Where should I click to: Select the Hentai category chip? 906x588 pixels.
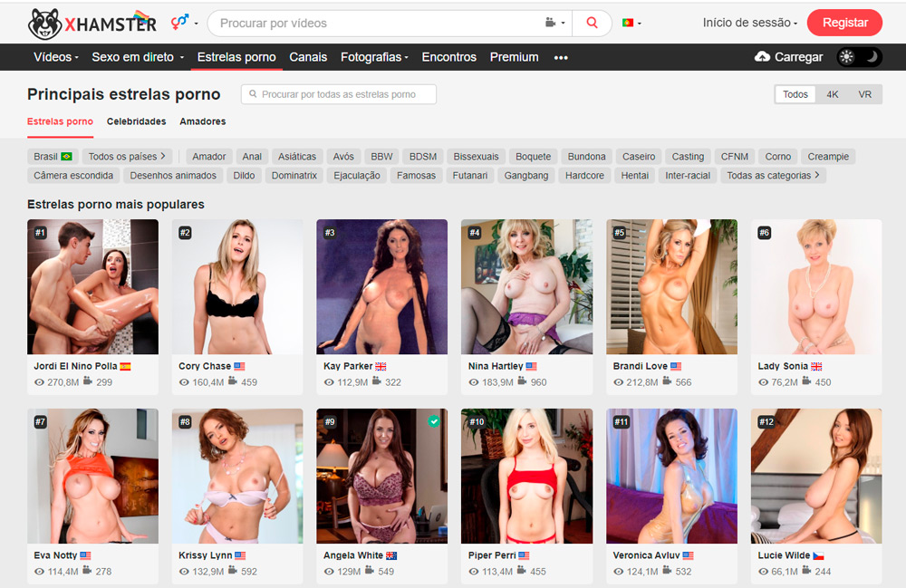pyautogui.click(x=634, y=176)
